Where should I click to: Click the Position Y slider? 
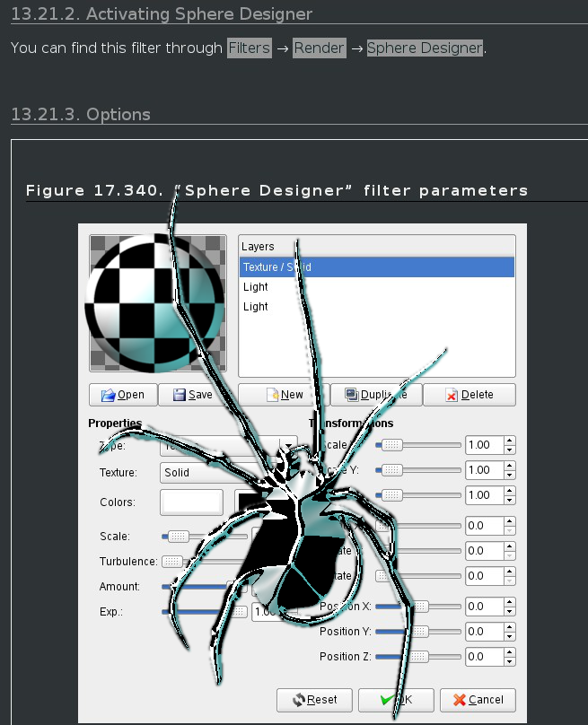point(418,631)
